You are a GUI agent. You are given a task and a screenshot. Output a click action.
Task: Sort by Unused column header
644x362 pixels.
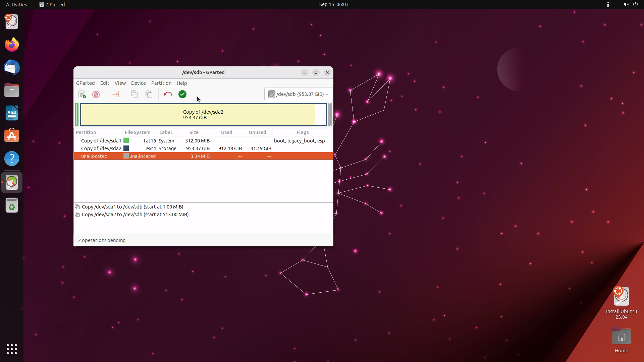click(x=258, y=132)
